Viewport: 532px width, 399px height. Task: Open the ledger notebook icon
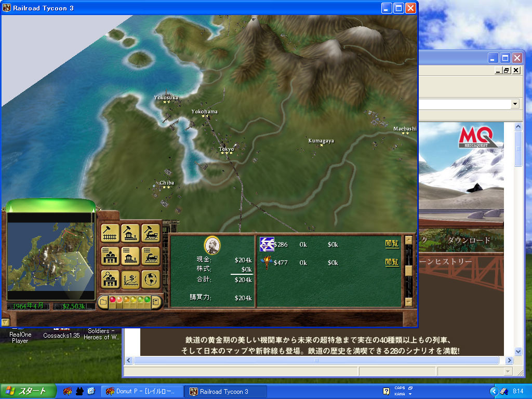tap(156, 302)
